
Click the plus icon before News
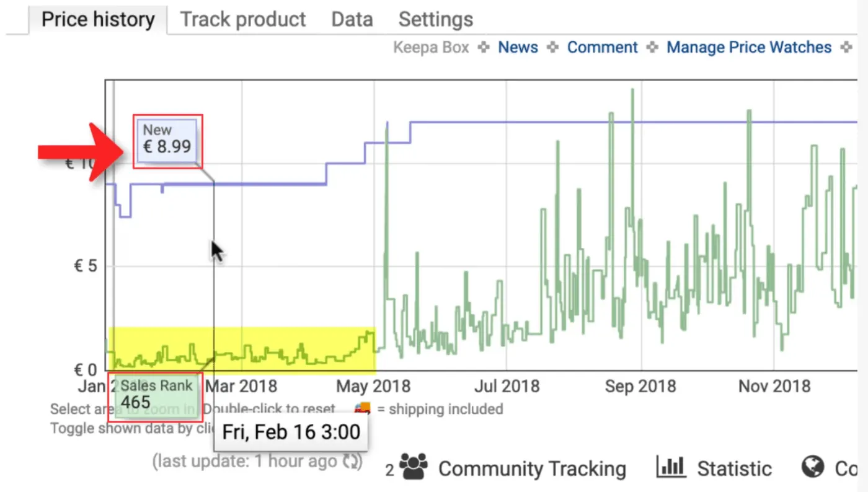click(484, 48)
